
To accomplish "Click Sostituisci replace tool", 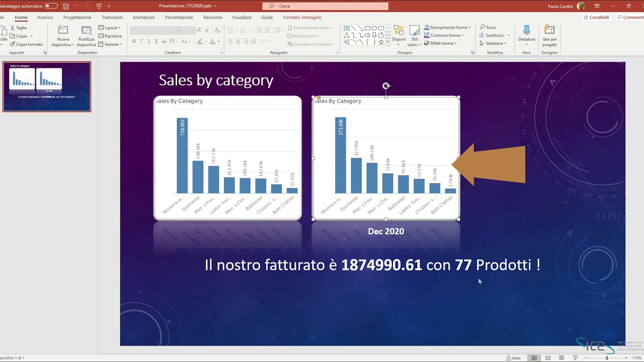I will click(492, 36).
